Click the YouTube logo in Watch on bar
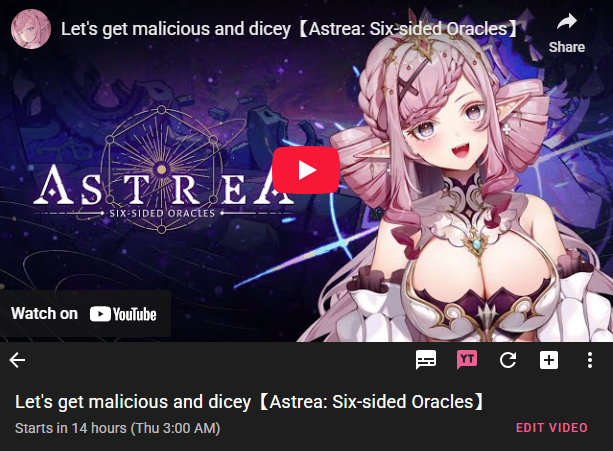Screen dimensions: 613x451 pos(123,314)
